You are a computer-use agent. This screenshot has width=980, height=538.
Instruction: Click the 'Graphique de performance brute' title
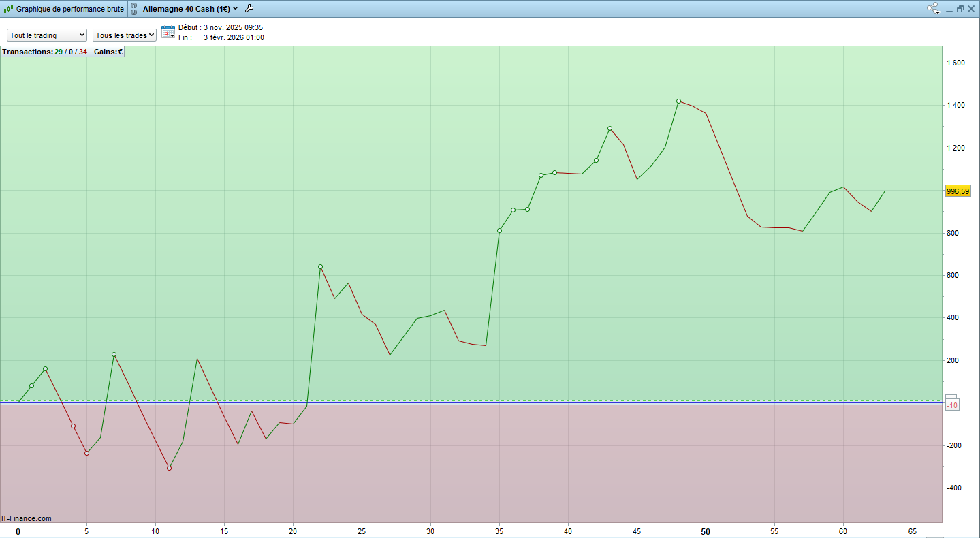[70, 9]
